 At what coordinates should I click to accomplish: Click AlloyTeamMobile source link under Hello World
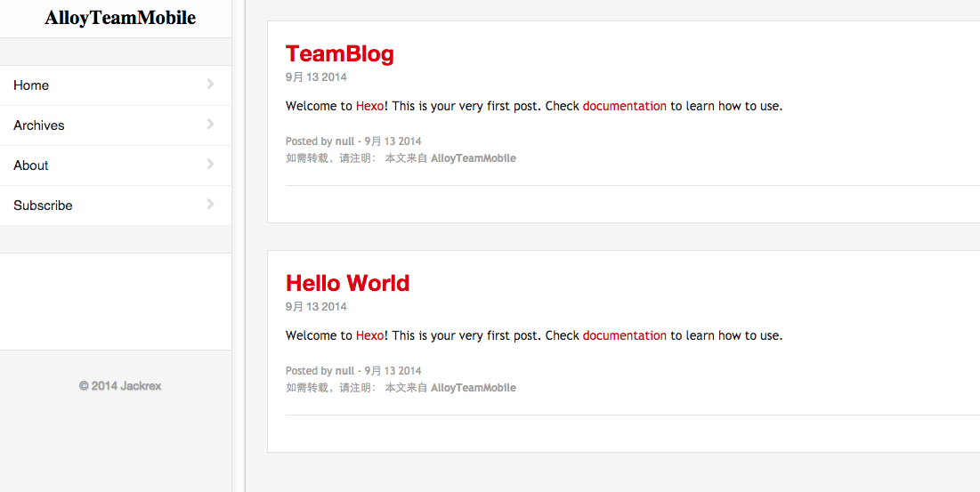[474, 389]
